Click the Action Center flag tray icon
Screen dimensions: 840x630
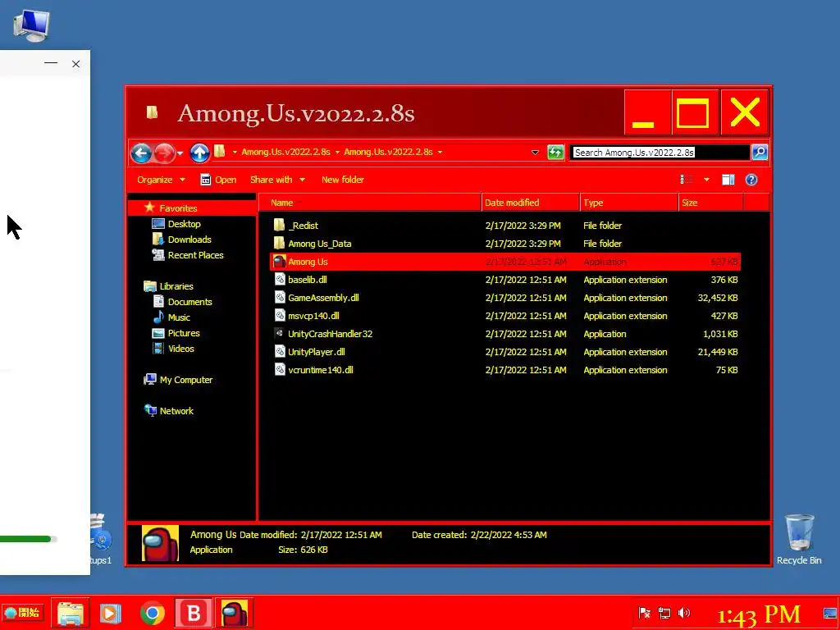[645, 613]
